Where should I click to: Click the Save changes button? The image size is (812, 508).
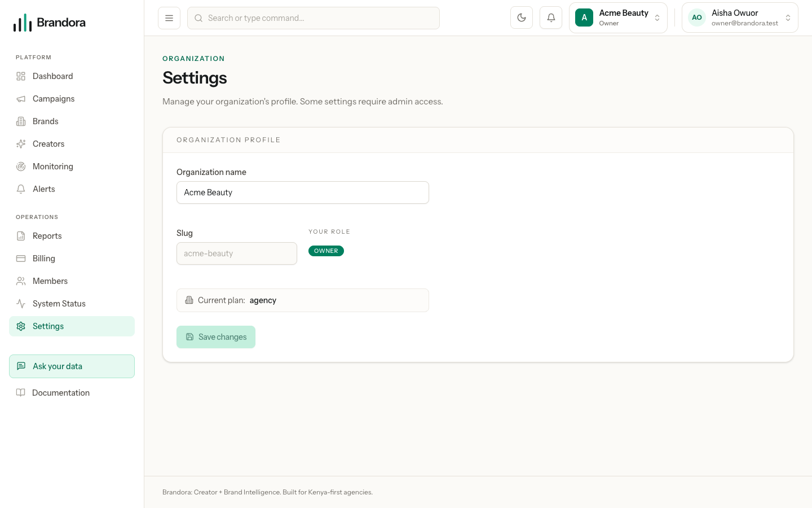pos(216,337)
